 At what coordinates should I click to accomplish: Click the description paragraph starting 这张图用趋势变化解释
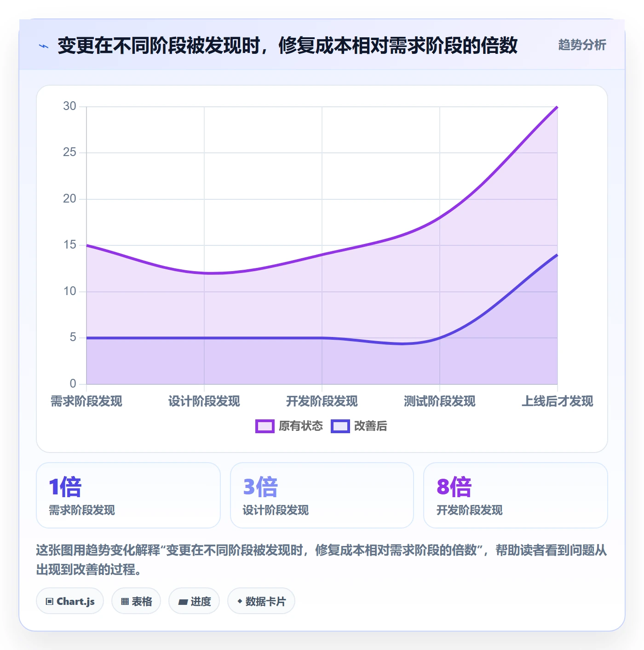322,560
